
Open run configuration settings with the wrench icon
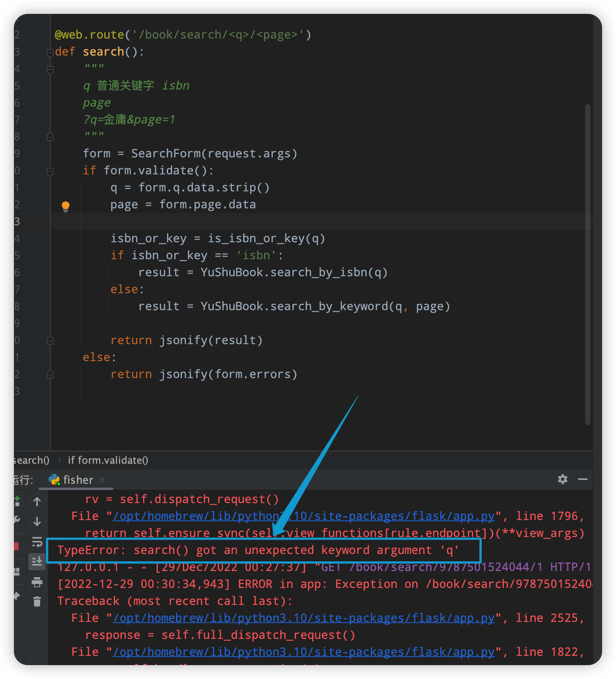pos(17,520)
